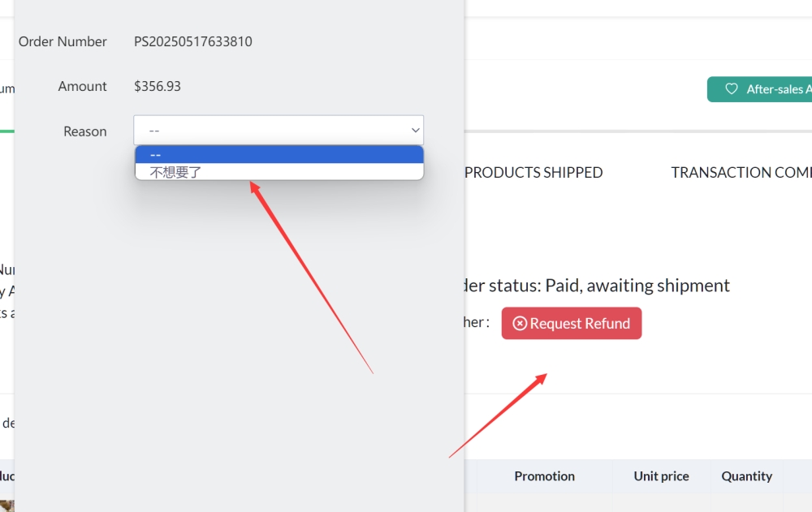Screen dimensions: 812x512
Task: Click the Unit price column header
Action: click(x=661, y=475)
